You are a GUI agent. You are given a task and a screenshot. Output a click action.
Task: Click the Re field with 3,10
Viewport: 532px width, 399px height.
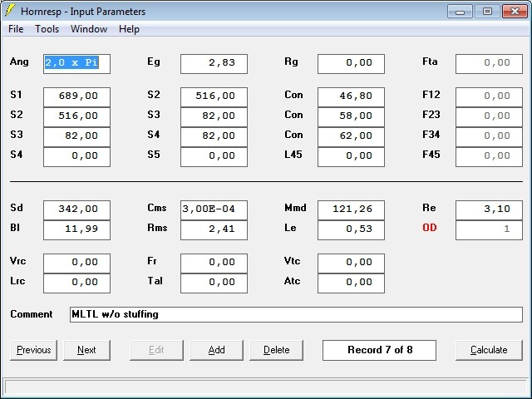click(489, 210)
